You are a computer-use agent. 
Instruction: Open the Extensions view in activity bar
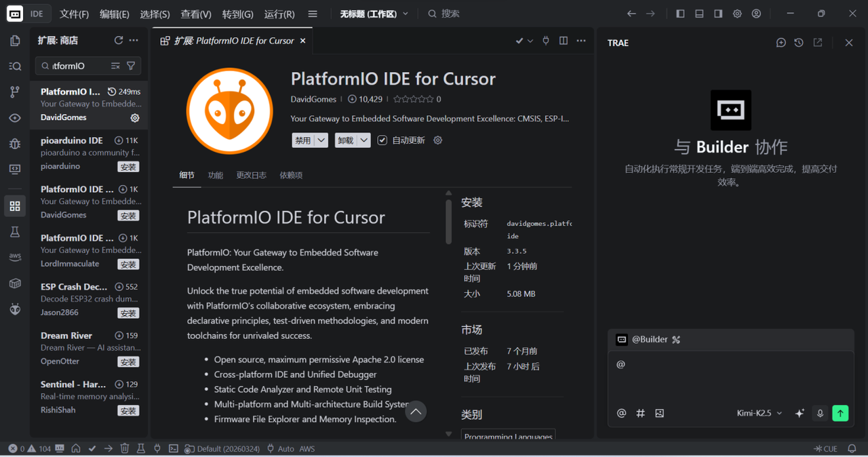click(x=15, y=206)
